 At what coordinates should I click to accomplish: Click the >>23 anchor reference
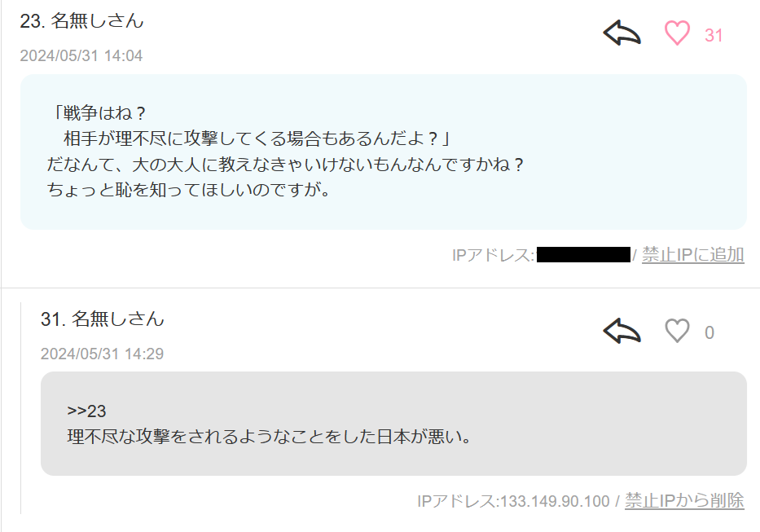[x=86, y=411]
